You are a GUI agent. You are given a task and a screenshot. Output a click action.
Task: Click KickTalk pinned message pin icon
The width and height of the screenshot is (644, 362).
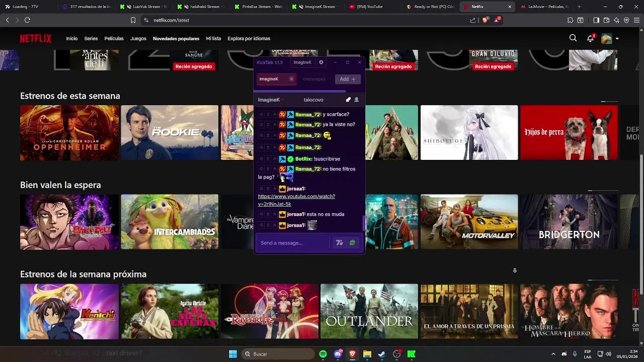(348, 100)
